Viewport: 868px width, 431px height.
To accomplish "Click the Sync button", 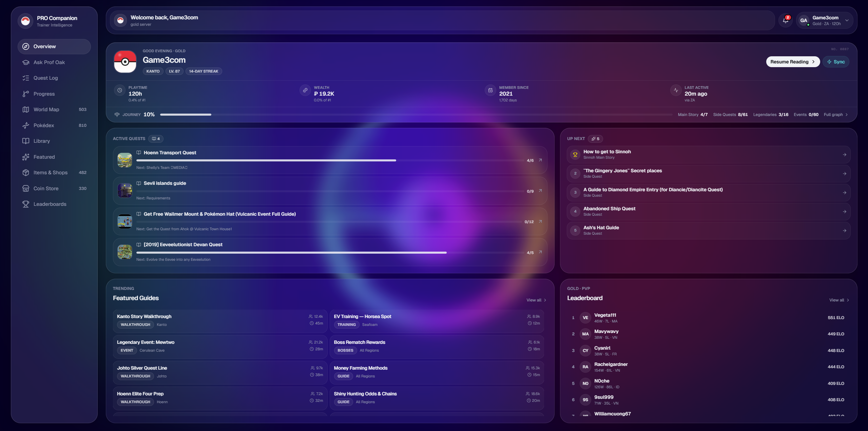I will pyautogui.click(x=836, y=62).
